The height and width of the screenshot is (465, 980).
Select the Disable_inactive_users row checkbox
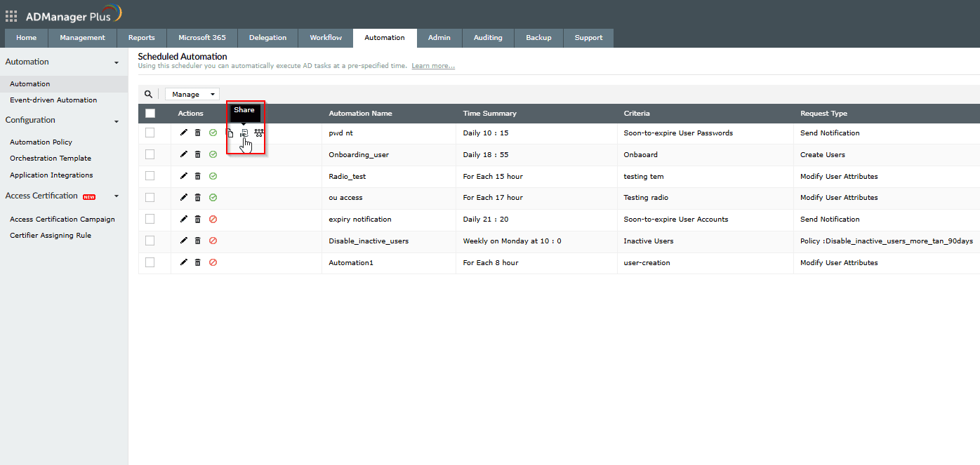coord(150,241)
